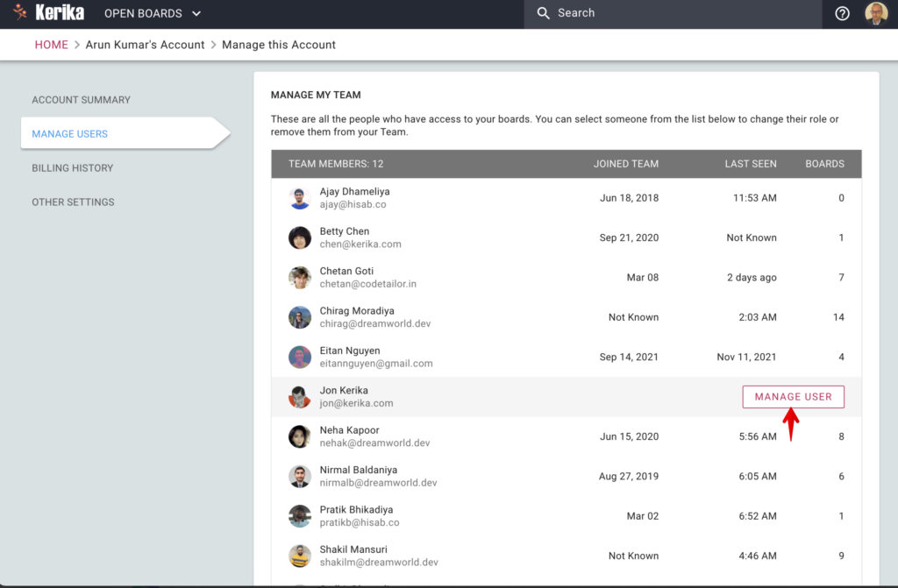The image size is (898, 588).
Task: Sort by Boards column header
Action: (824, 164)
